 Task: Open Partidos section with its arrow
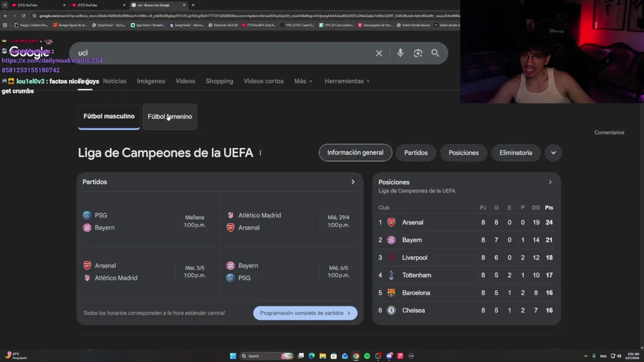[x=353, y=182]
